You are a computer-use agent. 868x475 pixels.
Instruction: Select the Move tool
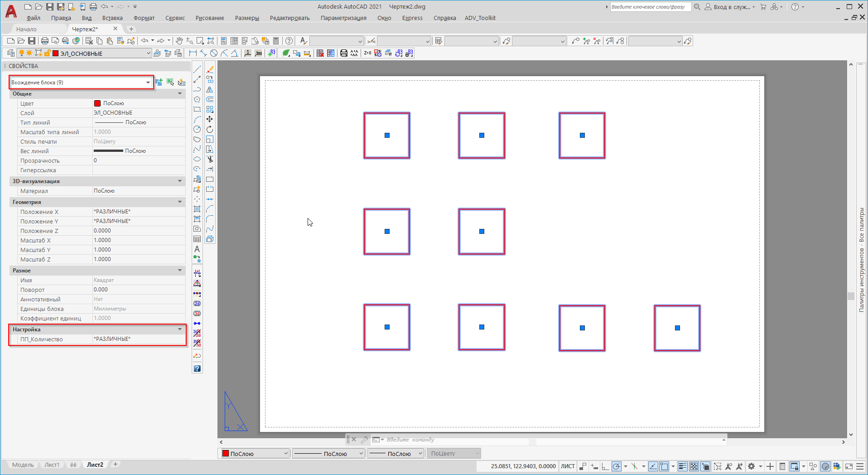pos(210,119)
